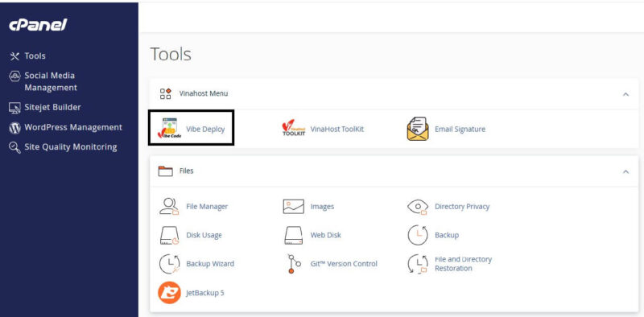Open the Email Signature link
The image size is (644, 317).
[x=460, y=129]
